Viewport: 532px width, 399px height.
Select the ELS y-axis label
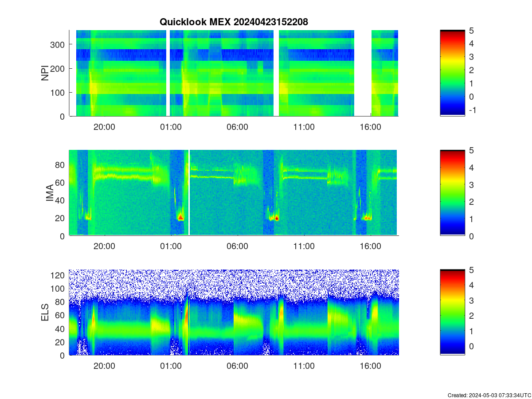[45, 313]
